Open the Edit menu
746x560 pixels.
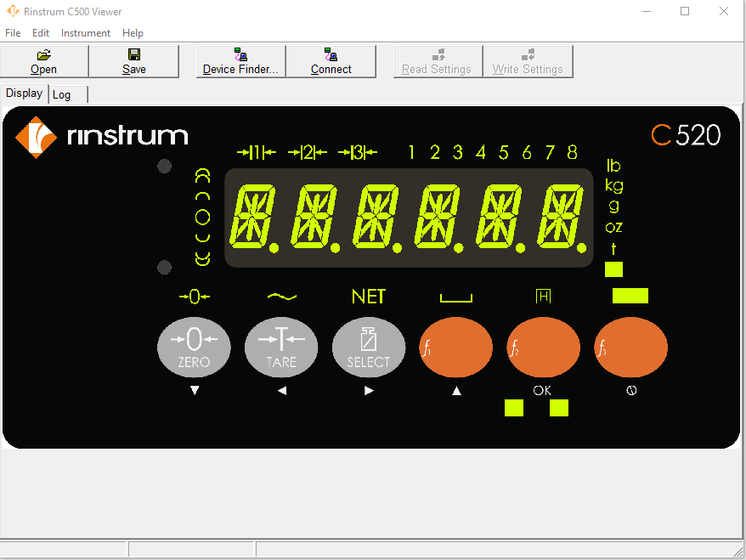[x=41, y=33]
